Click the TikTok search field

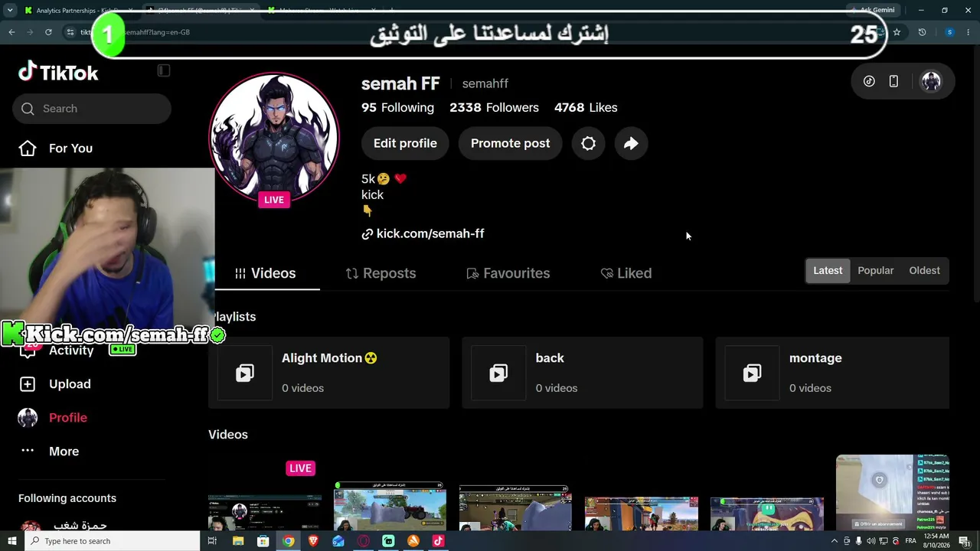pos(92,109)
